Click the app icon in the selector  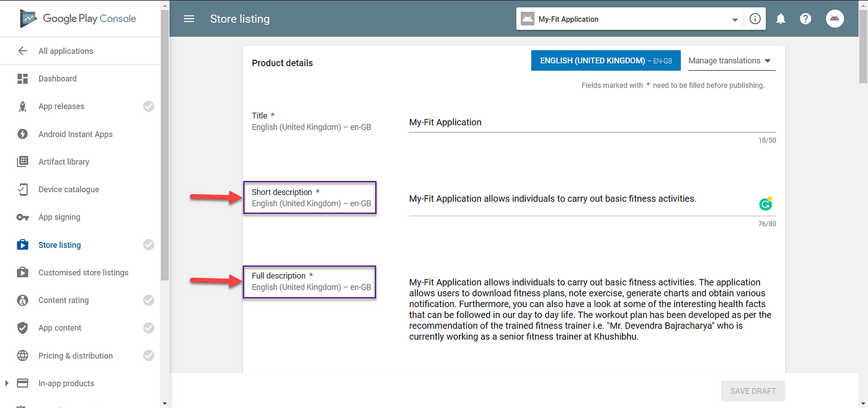pyautogui.click(x=527, y=19)
